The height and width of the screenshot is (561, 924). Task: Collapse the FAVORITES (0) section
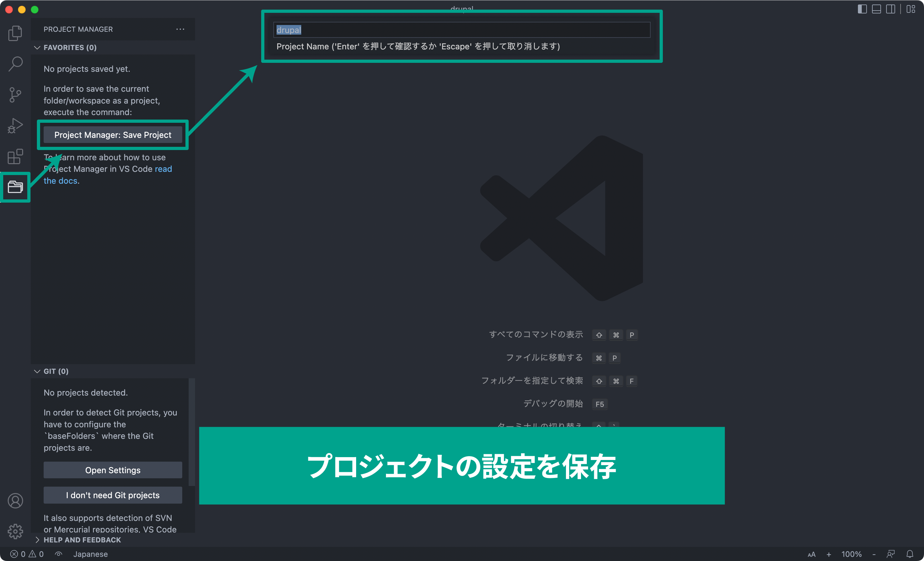tap(113, 47)
